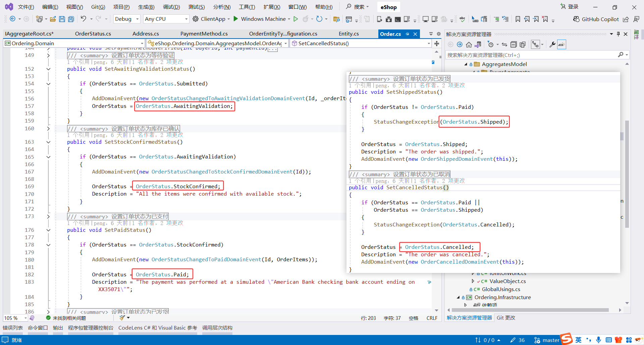Toggle the track active item tree view button

[535, 45]
